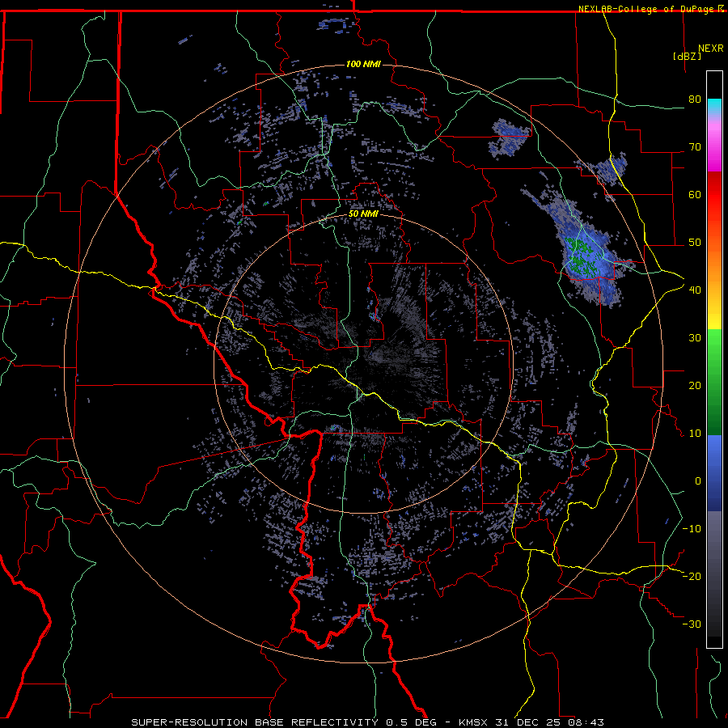Viewport: 728px width, 728px height.
Task: Click the NEXR label above the color scale
Action: 710,49
